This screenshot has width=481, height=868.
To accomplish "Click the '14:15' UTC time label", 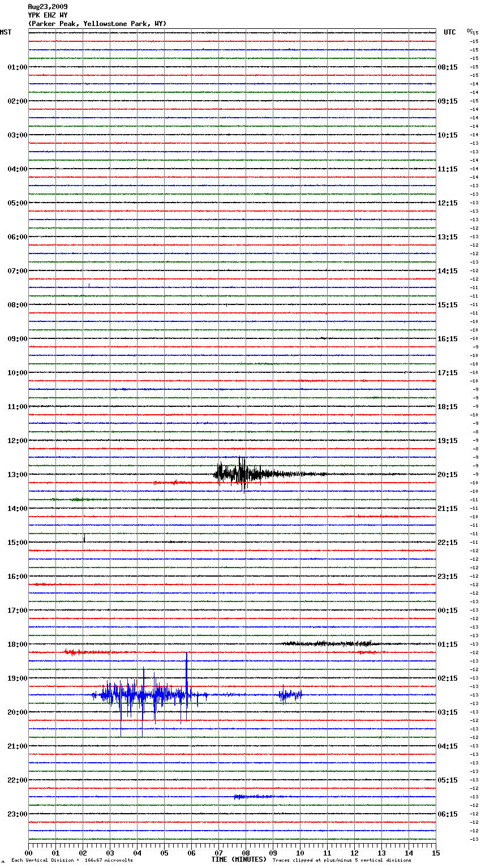I will [448, 271].
